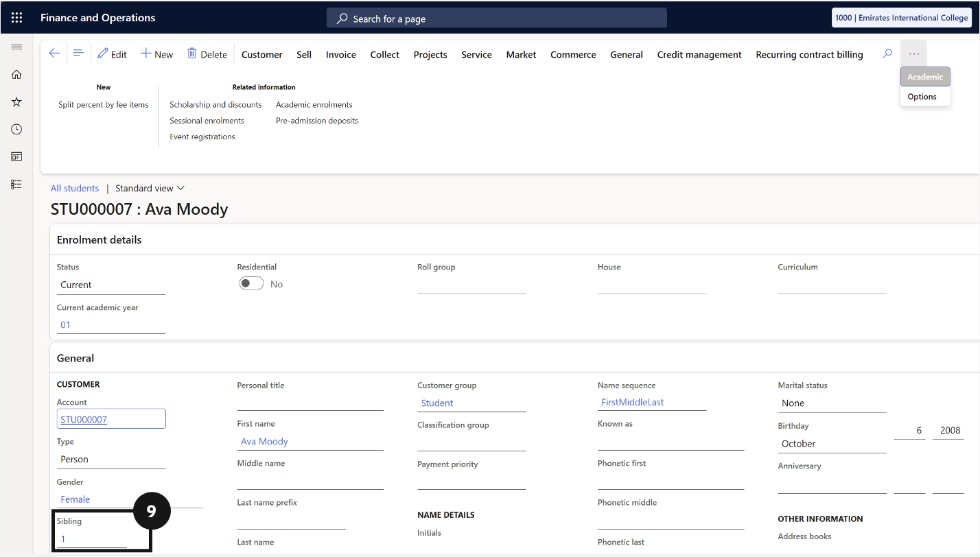Open Workspaces icon in the sidebar
980x557 pixels.
point(16,156)
